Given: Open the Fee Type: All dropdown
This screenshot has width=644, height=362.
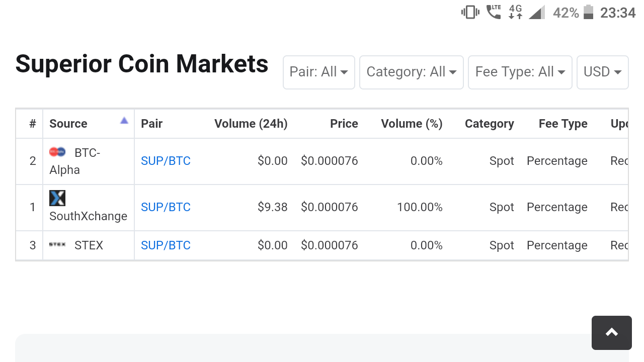Looking at the screenshot, I should 520,72.
